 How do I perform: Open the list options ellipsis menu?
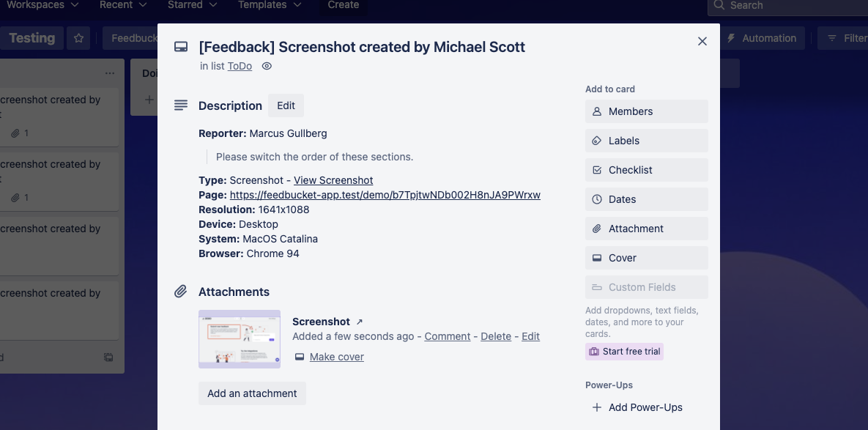(x=110, y=73)
